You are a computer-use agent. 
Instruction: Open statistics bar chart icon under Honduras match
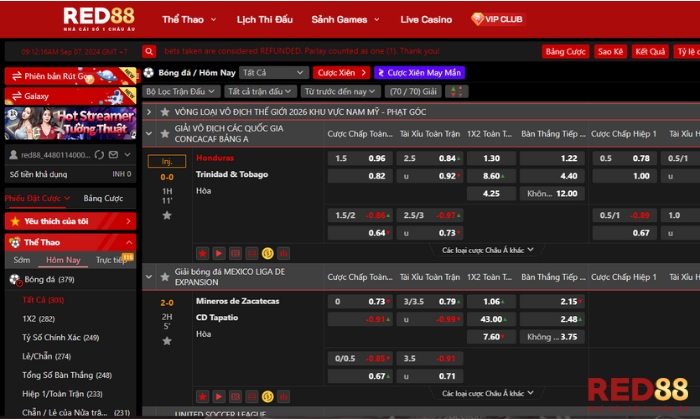click(x=283, y=254)
